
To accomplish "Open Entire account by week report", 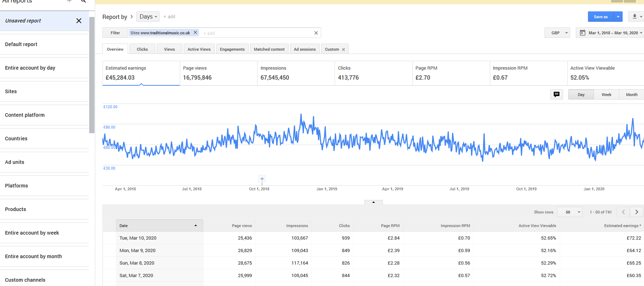I will pos(44,233).
